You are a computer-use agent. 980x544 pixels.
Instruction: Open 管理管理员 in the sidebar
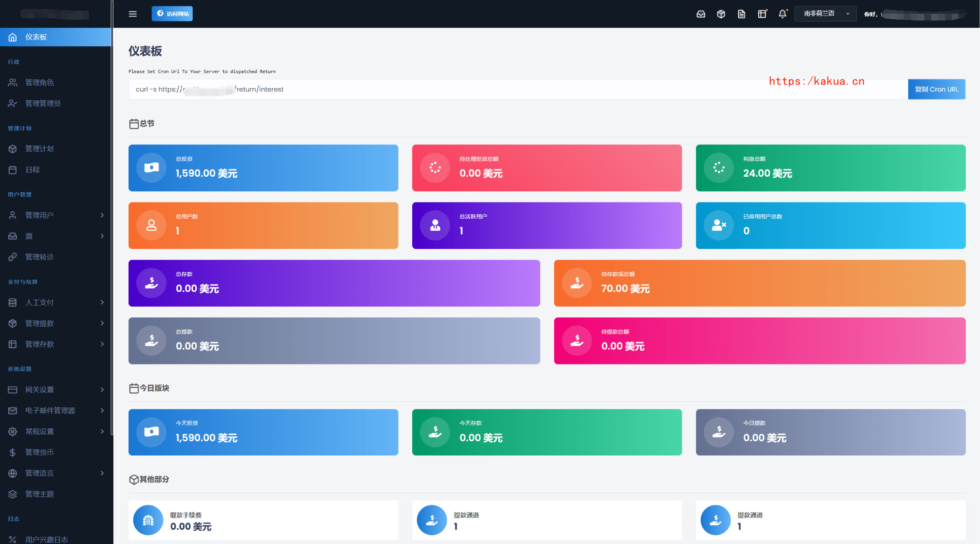(x=56, y=103)
